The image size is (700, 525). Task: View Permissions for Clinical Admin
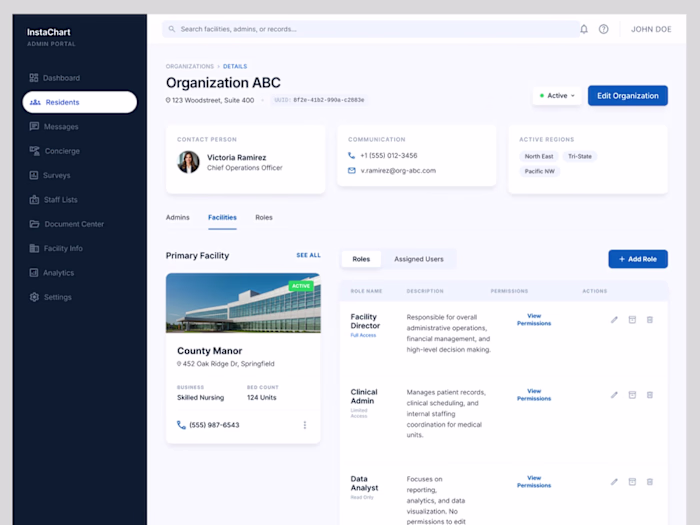(x=534, y=395)
